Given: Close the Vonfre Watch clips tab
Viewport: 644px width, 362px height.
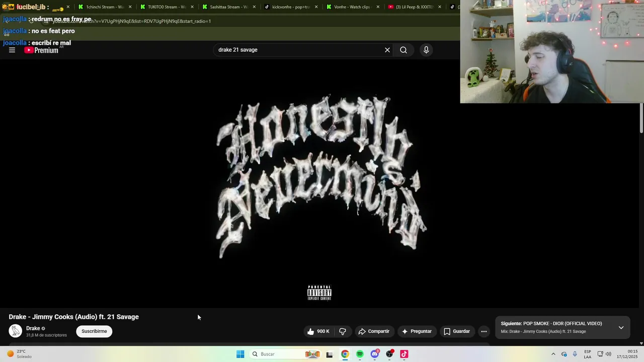Looking at the screenshot, I should (378, 7).
